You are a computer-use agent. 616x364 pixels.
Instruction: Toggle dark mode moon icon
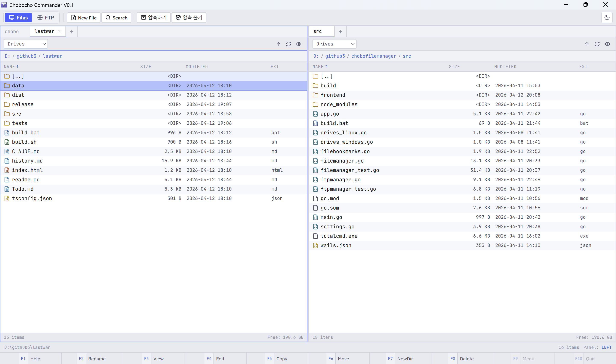tap(607, 18)
